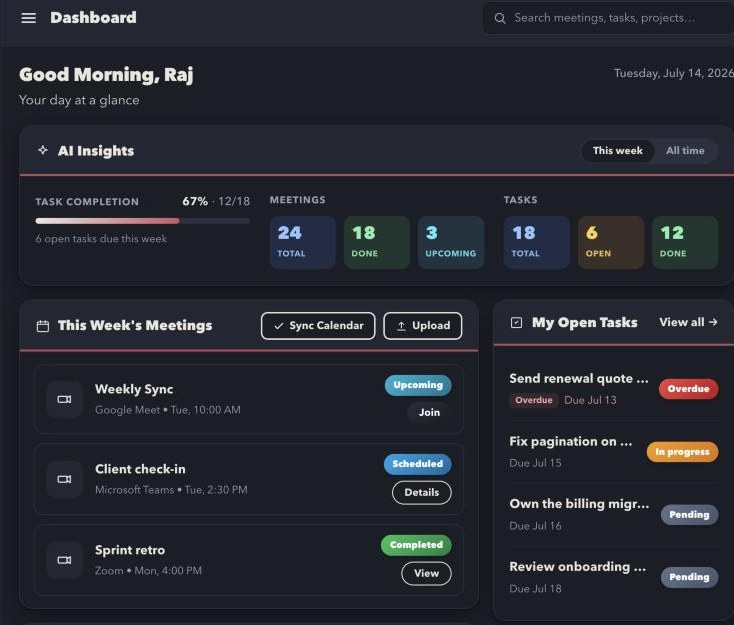Click the Completed badge on Sprint retro
The height and width of the screenshot is (625, 734).
(x=416, y=545)
